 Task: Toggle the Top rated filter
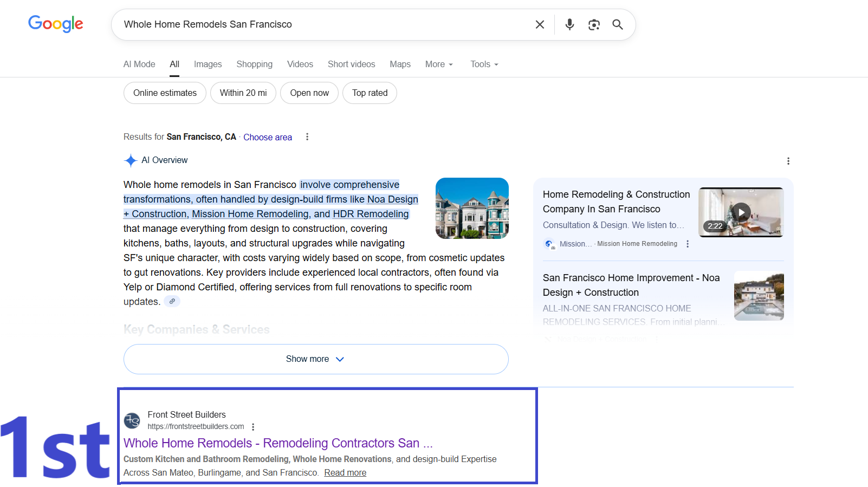[370, 93]
